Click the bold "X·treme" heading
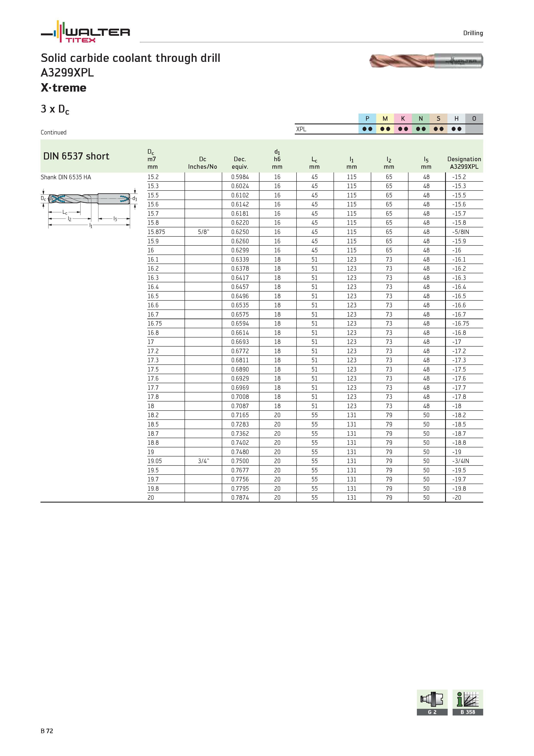Image resolution: width=534 pixels, height=756 pixels. pyautogui.click(x=64, y=87)
